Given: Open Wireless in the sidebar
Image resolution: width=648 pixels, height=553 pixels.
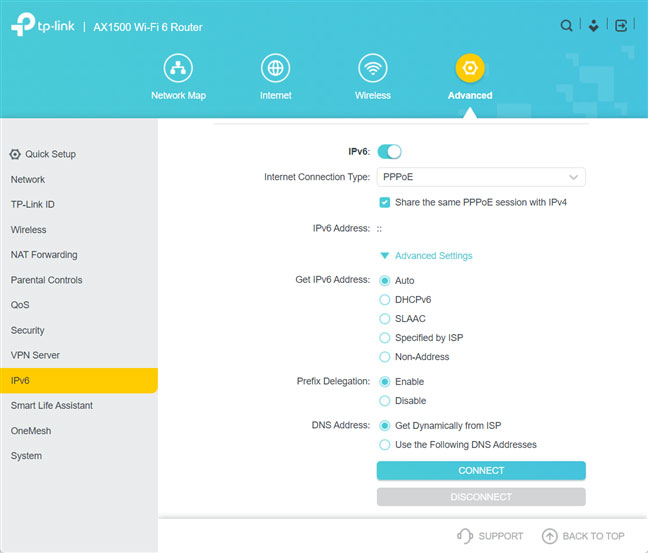Looking at the screenshot, I should pos(29,230).
